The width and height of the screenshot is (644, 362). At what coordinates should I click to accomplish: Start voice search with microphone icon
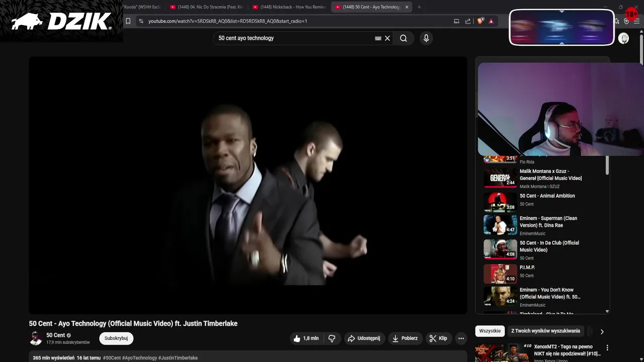(426, 38)
